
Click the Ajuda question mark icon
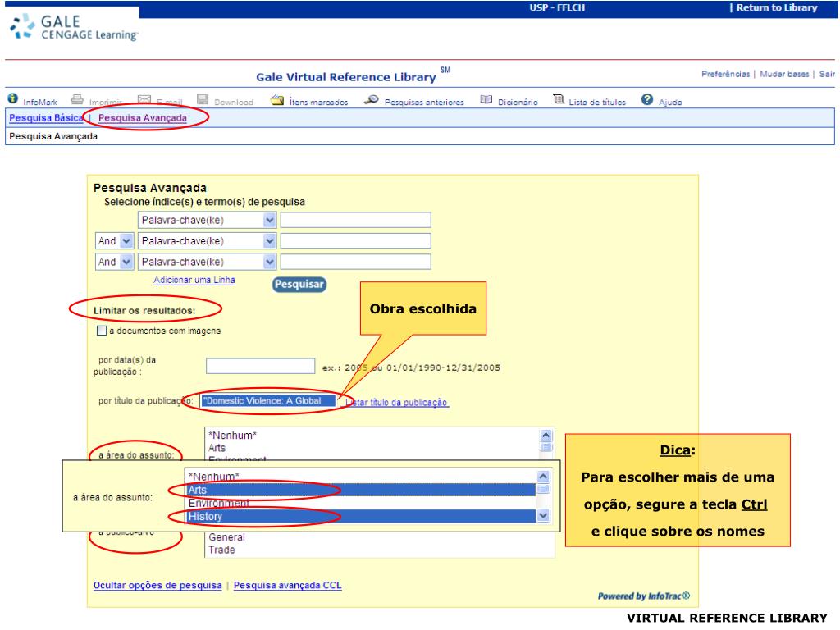(647, 99)
